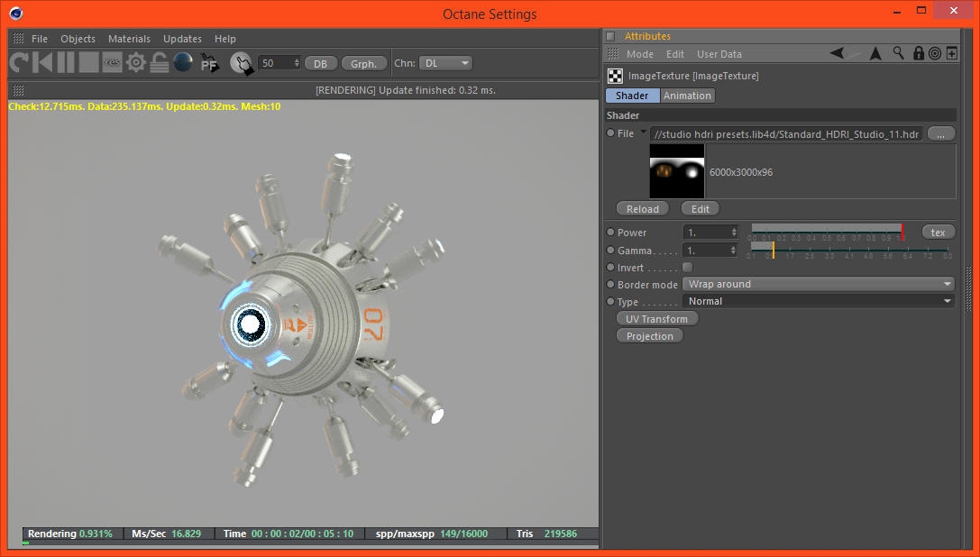Stop the render with the square icon
Image resolution: width=980 pixels, height=557 pixels.
[x=88, y=63]
